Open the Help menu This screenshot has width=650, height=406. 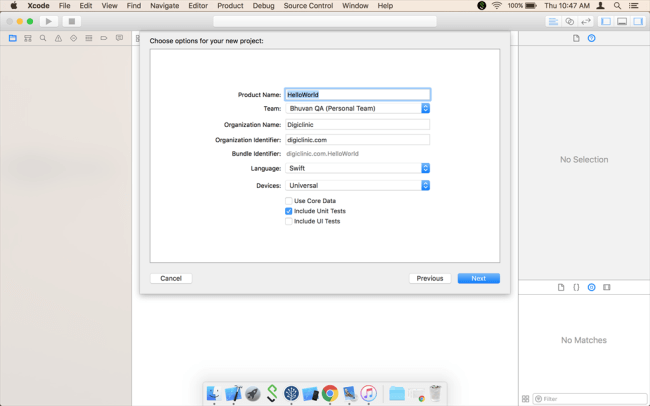(x=385, y=6)
